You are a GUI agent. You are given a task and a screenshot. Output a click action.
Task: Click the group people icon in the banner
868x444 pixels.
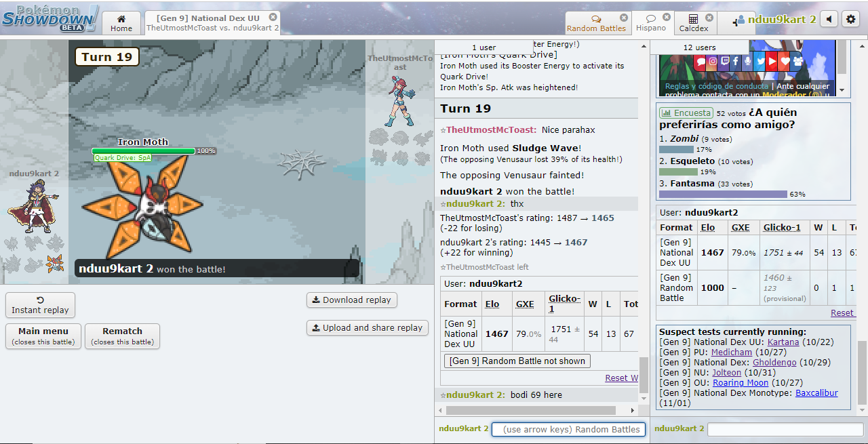797,62
